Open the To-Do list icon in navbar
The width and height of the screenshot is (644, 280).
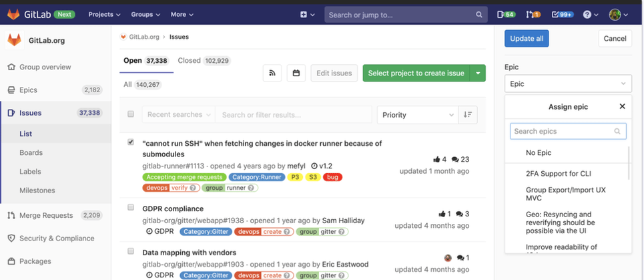coord(506,15)
